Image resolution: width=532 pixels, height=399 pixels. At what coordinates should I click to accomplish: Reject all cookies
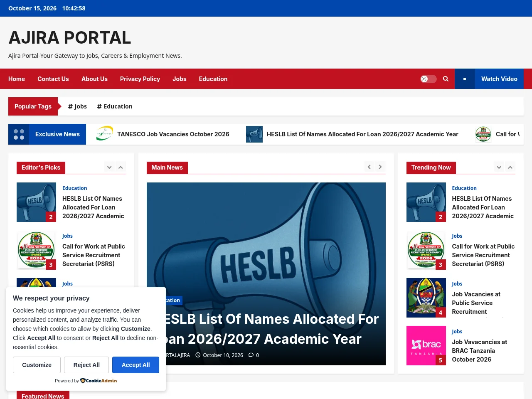(86, 365)
